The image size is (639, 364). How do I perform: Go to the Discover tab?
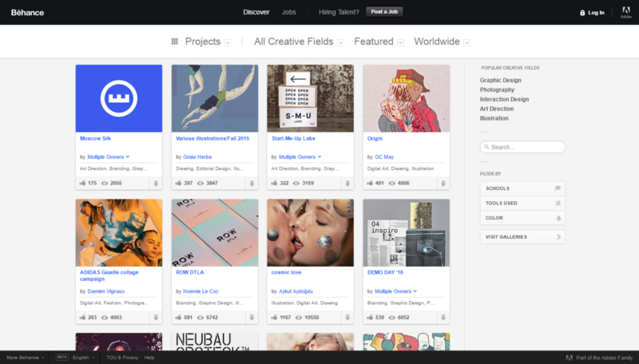pos(256,12)
